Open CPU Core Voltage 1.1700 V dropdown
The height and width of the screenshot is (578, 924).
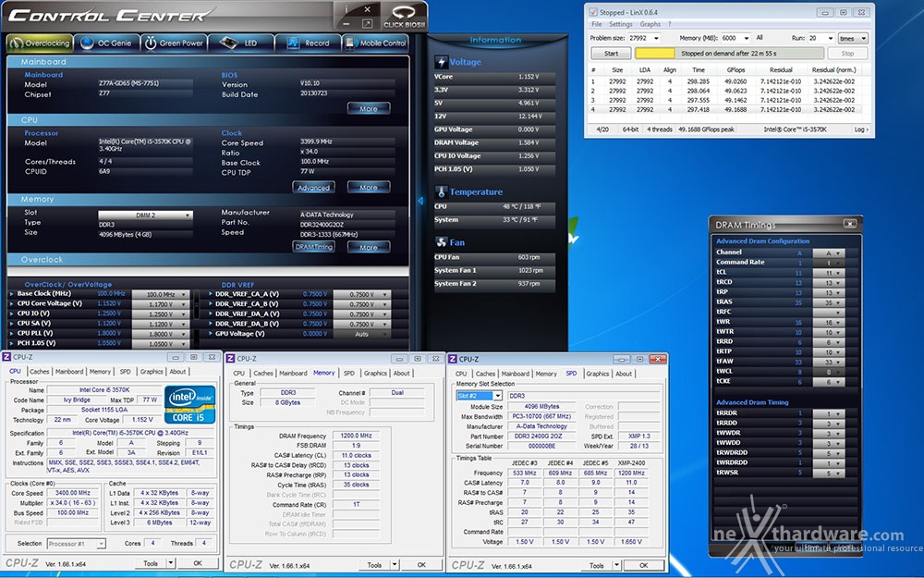tap(160, 304)
